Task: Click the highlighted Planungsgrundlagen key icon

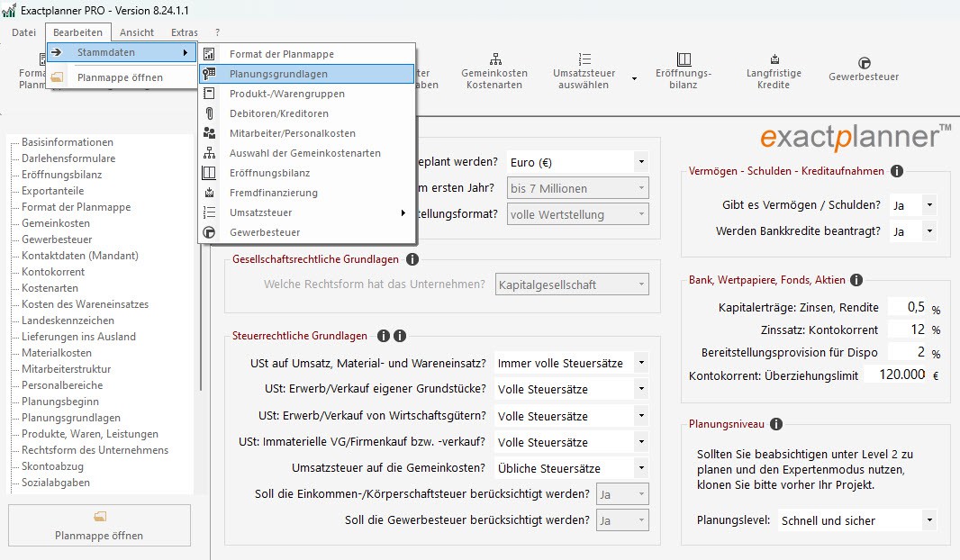Action: [210, 75]
